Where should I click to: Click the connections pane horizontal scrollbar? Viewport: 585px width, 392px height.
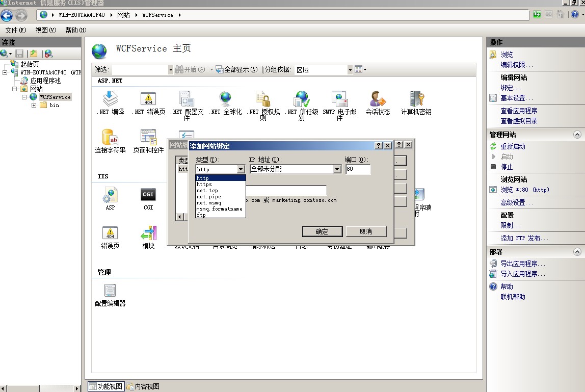tap(40, 388)
